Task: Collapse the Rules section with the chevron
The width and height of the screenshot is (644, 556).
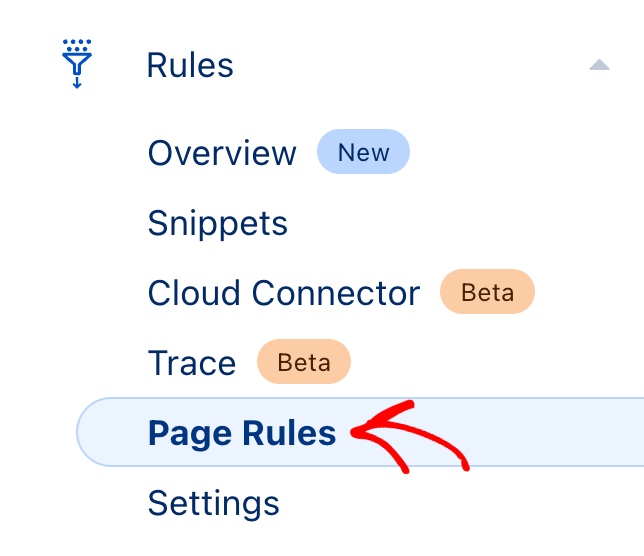Action: pyautogui.click(x=599, y=65)
